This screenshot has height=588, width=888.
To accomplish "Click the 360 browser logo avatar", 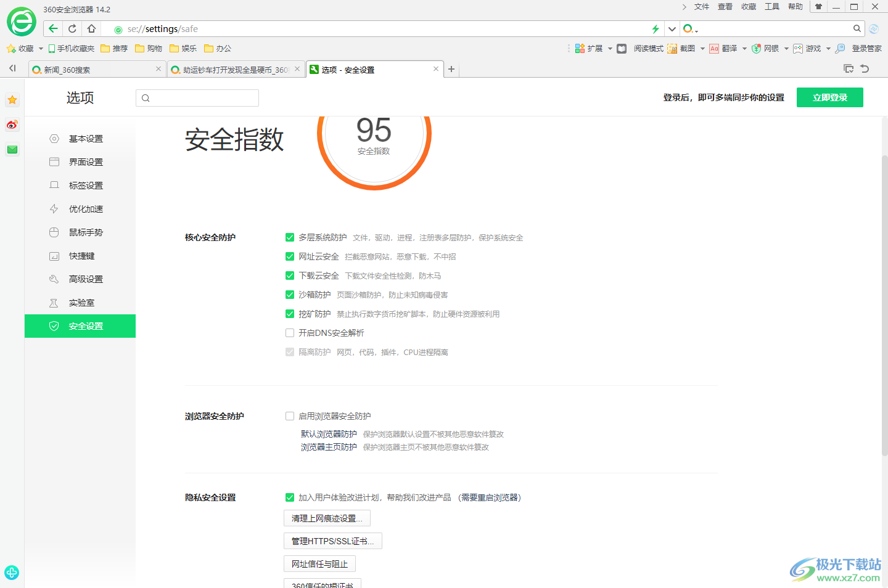I will pos(22,22).
